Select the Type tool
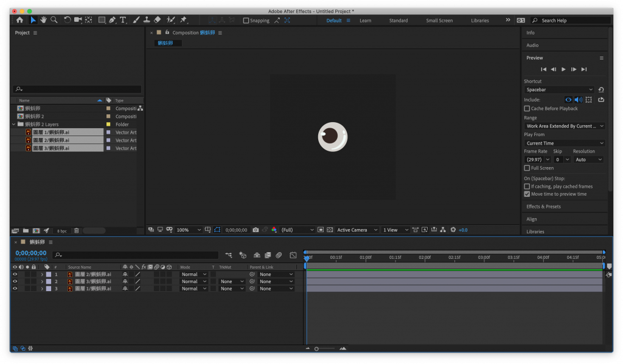 coord(123,20)
